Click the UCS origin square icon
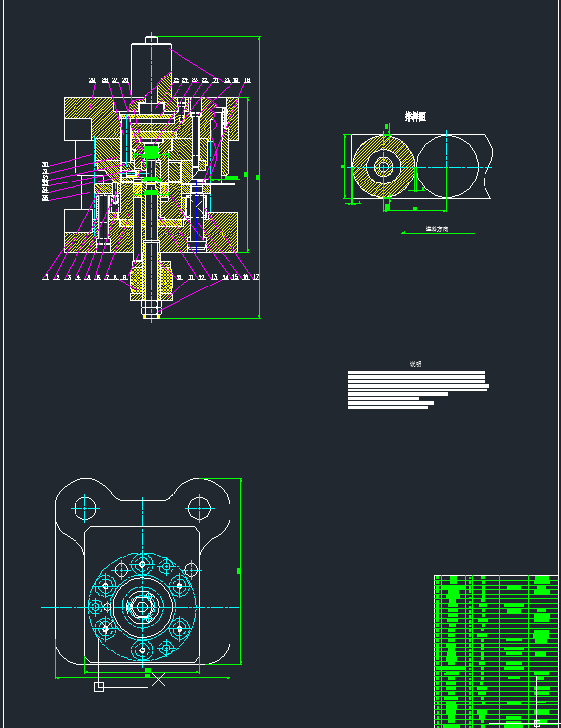The width and height of the screenshot is (561, 728). click(x=99, y=686)
